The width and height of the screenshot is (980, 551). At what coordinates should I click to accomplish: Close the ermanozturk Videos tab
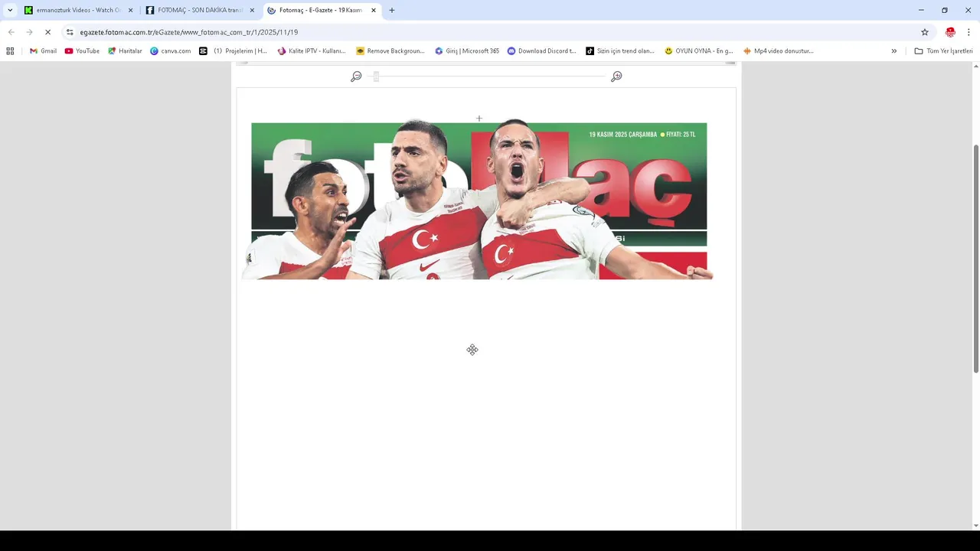pos(130,10)
